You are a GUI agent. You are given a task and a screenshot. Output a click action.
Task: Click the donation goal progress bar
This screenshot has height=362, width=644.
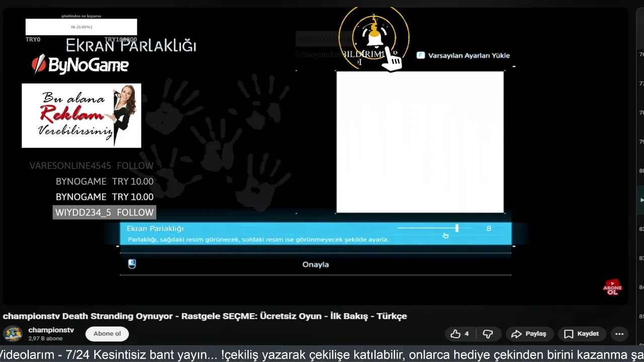click(x=81, y=27)
